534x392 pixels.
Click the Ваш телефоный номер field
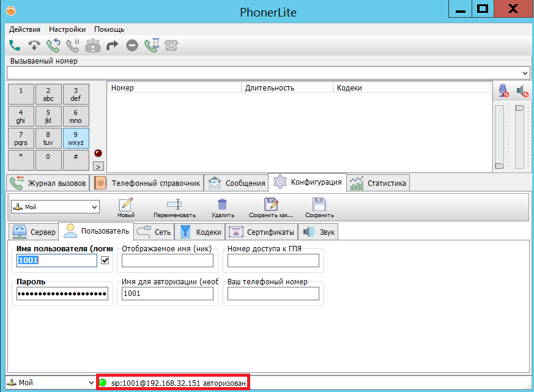pos(273,294)
